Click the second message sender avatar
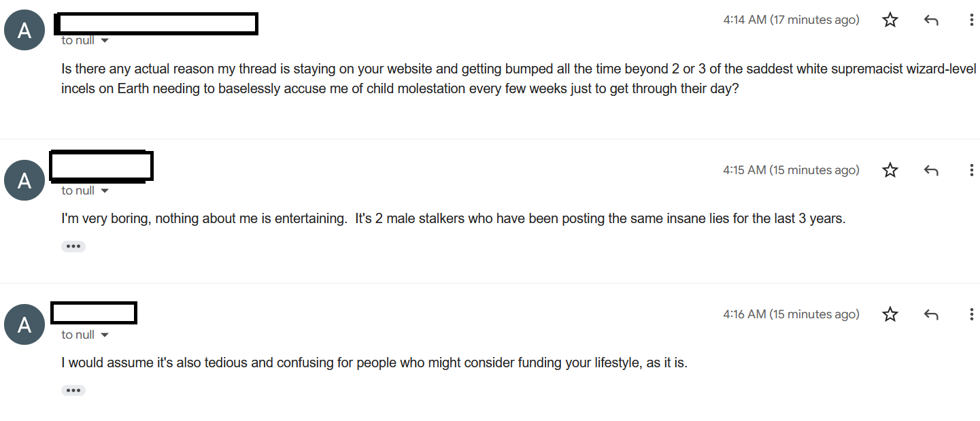Image resolution: width=980 pixels, height=421 pixels. pyautogui.click(x=24, y=180)
